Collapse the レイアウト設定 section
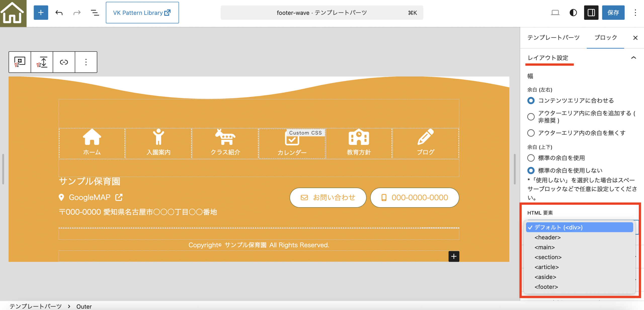This screenshot has width=644, height=310. (x=634, y=58)
